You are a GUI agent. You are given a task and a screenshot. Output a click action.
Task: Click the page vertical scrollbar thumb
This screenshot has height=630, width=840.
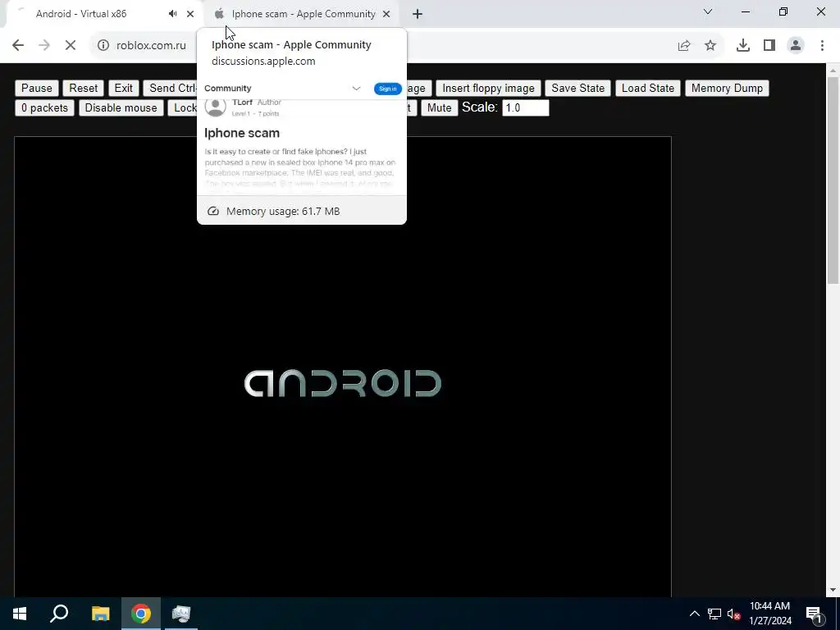tap(833, 180)
